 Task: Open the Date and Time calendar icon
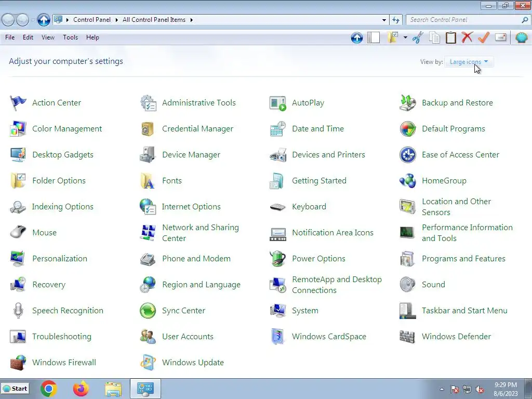click(x=278, y=129)
